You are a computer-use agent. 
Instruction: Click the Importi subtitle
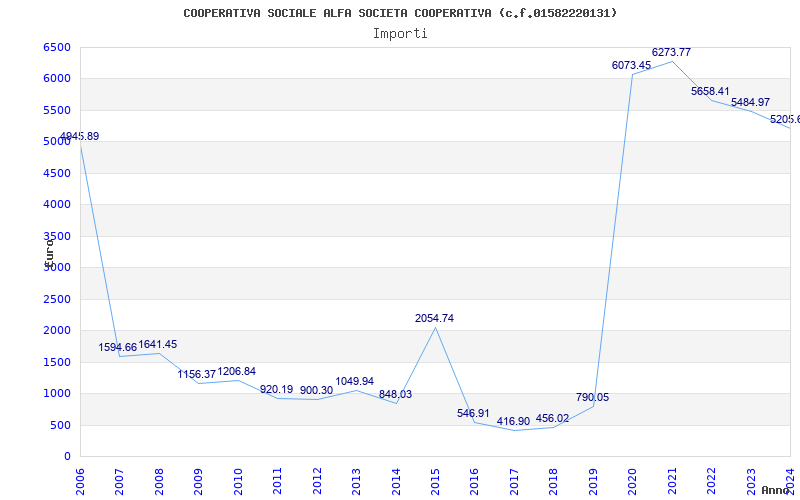point(400,34)
